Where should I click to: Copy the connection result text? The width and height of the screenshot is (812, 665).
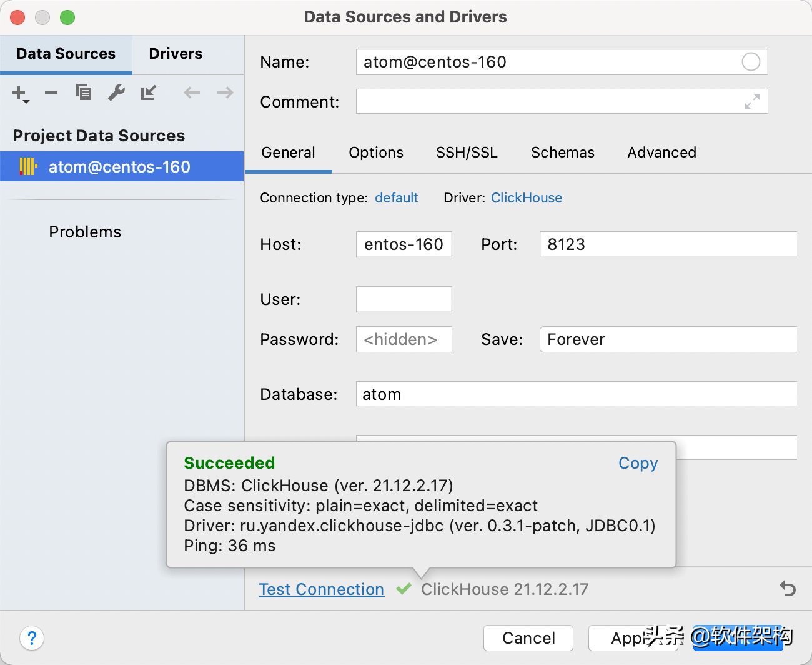[x=638, y=463]
